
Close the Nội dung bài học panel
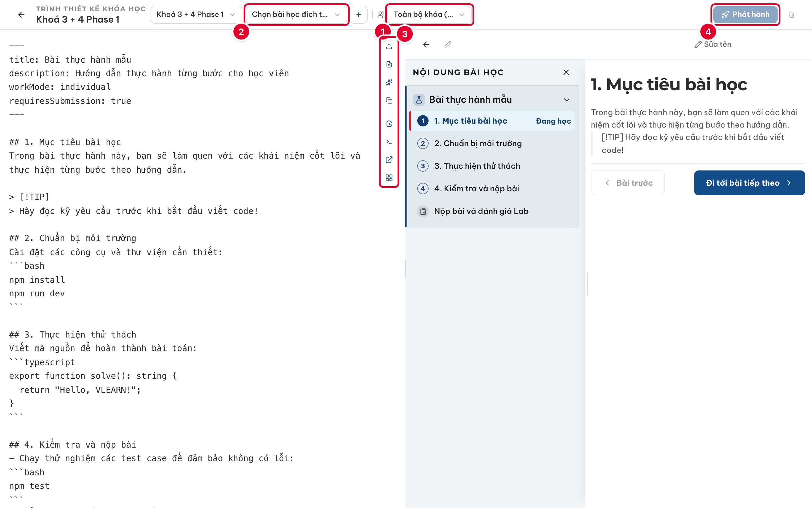coord(566,72)
